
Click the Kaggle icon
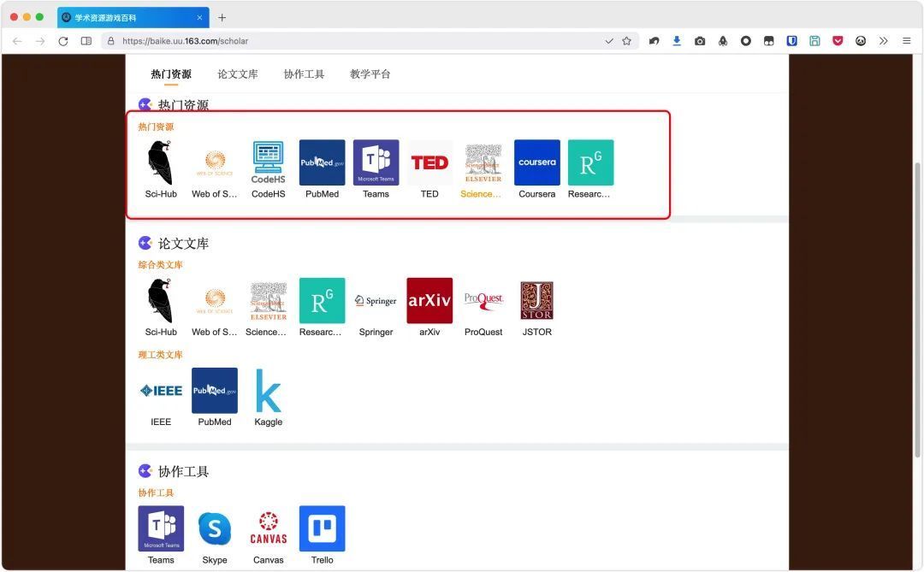pyautogui.click(x=268, y=391)
